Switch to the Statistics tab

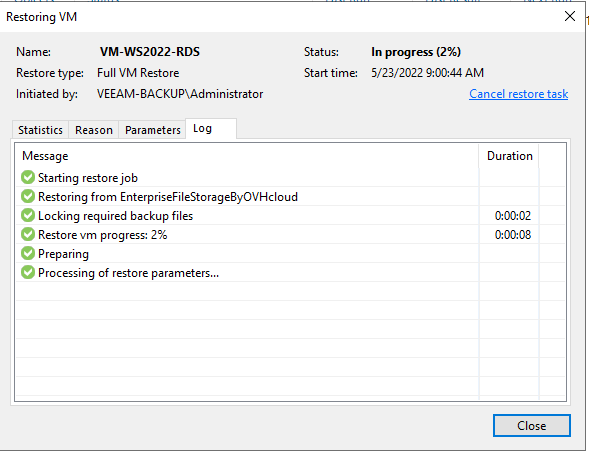(x=40, y=130)
